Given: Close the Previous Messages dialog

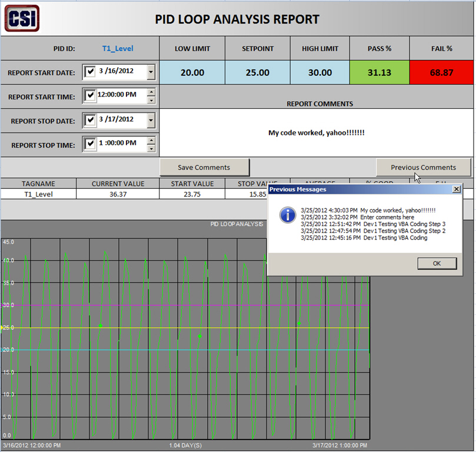Looking at the screenshot, I should coord(456,190).
